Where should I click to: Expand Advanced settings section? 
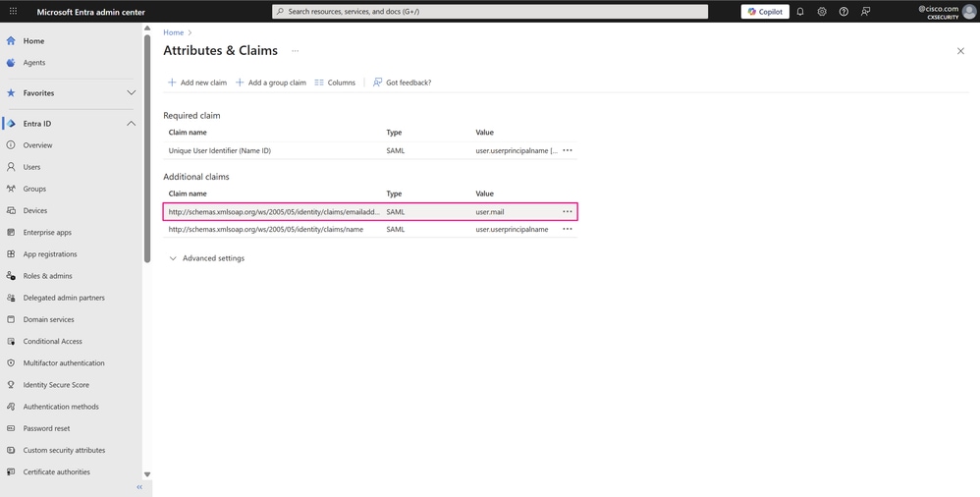click(207, 258)
